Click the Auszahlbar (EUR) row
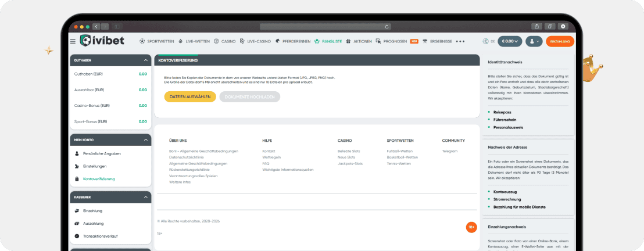The width and height of the screenshot is (644, 251). (110, 89)
